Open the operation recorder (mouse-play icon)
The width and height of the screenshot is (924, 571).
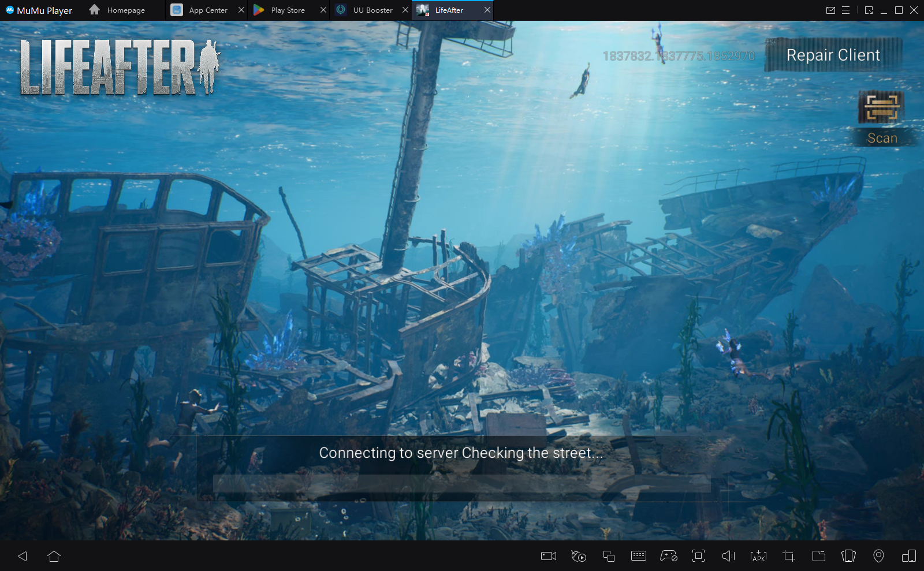point(579,556)
